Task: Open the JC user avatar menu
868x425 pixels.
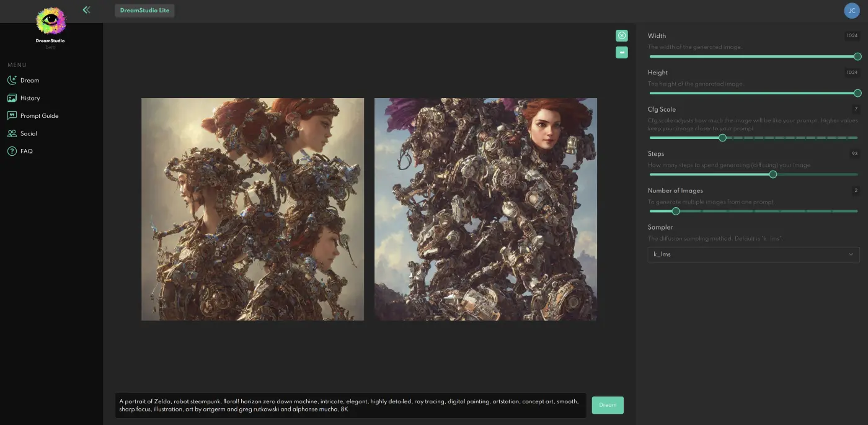Action: [851, 11]
